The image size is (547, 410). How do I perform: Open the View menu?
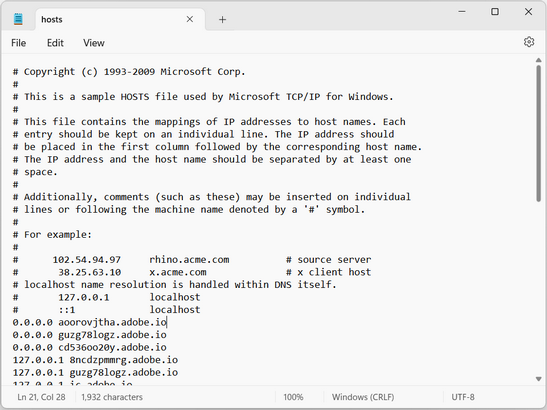point(94,43)
